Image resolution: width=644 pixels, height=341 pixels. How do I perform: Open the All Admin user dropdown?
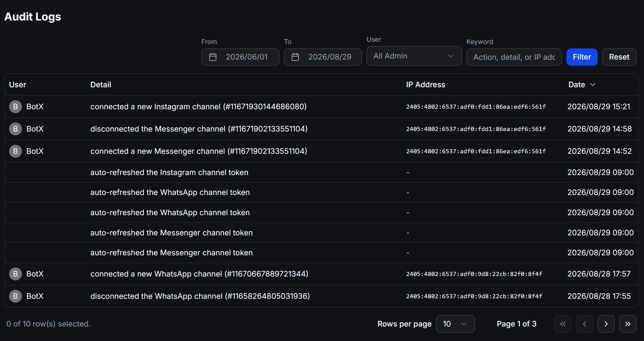[414, 56]
